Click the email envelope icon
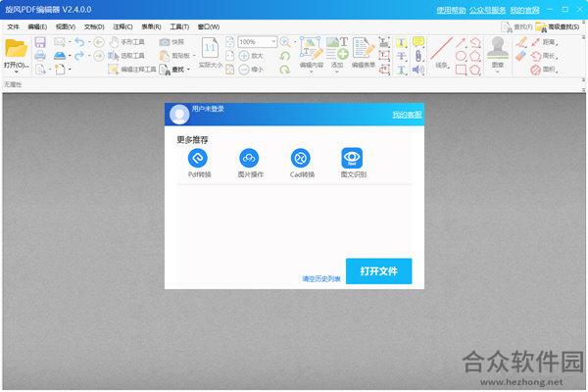 pyautogui.click(x=59, y=42)
